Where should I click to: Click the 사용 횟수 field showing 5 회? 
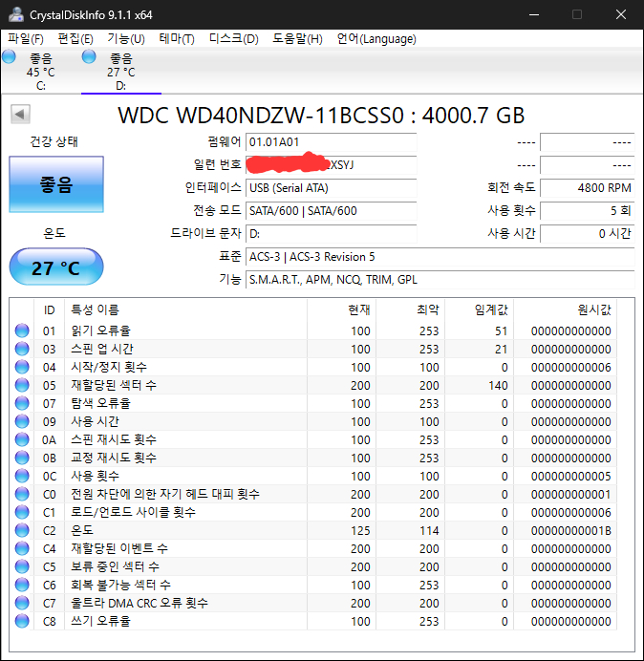[587, 210]
